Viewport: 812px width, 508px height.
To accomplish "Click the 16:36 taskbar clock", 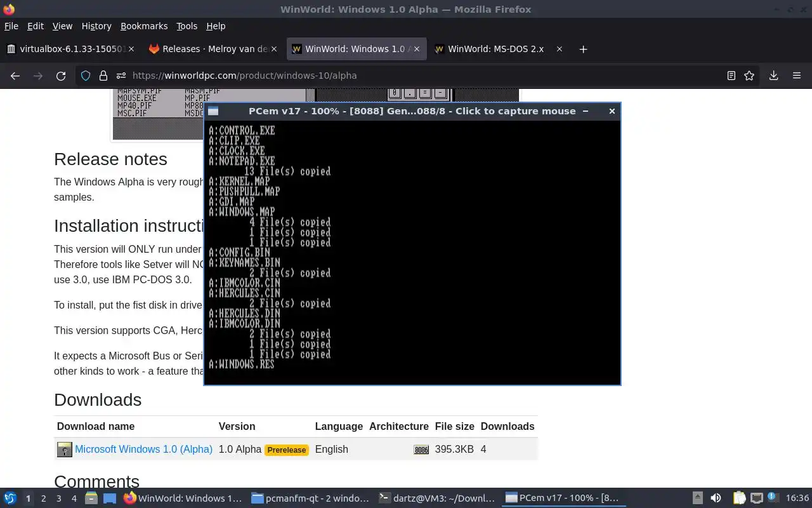I will [797, 498].
